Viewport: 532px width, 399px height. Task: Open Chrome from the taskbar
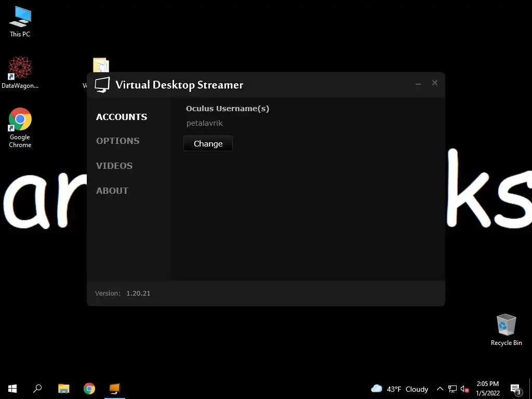89,389
